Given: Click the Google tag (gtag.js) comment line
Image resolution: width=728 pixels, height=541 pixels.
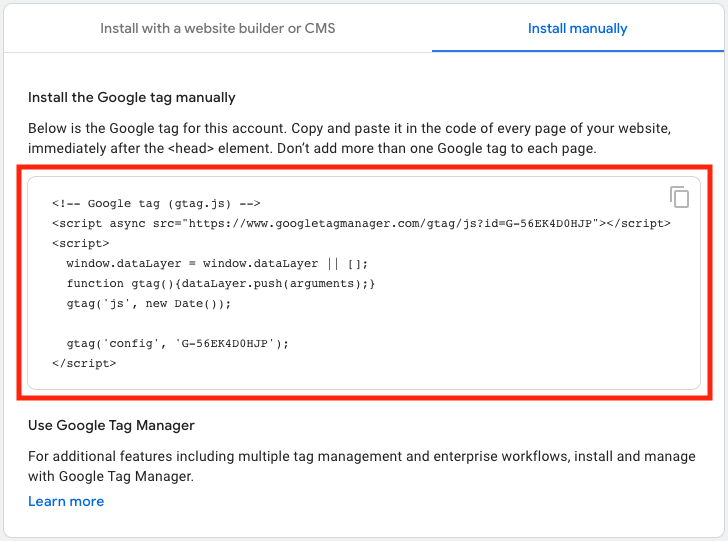Looking at the screenshot, I should [156, 203].
